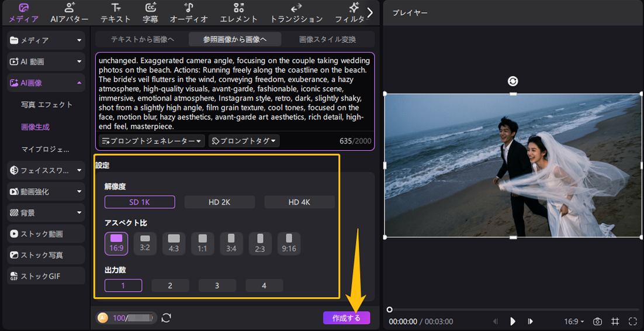644x331 pixels.
Task: Take a snapshot with the camera icon
Action: pos(597,322)
